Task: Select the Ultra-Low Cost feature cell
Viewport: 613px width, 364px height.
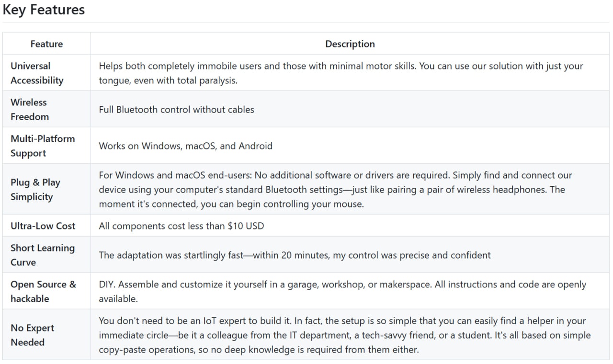Action: (x=43, y=226)
